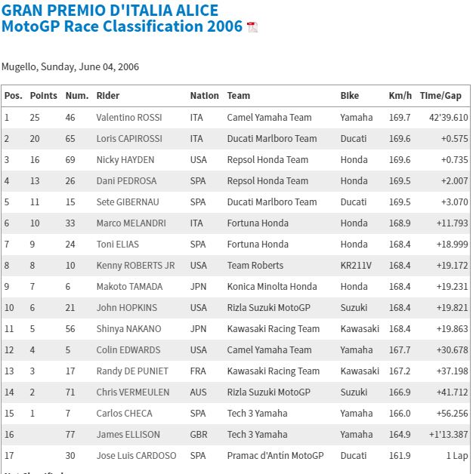Select Pramac d'Antin MotoGP team cell
This screenshot has height=474, width=476.
275,456
